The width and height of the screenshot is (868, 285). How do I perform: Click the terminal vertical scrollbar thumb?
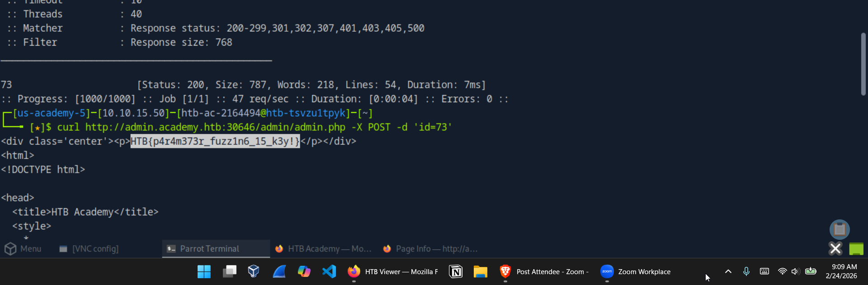(x=863, y=64)
